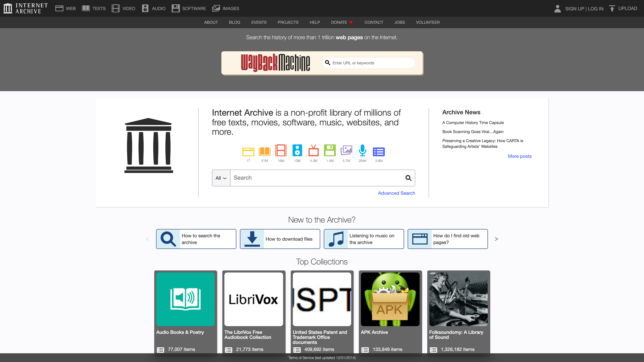
Task: Click '1,326,182 items' count
Action: click(x=458, y=349)
